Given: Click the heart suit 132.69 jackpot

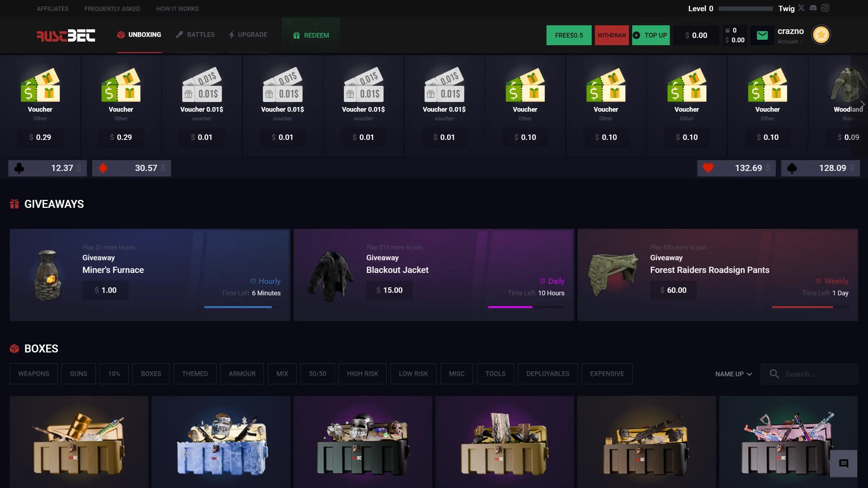Looking at the screenshot, I should point(736,168).
